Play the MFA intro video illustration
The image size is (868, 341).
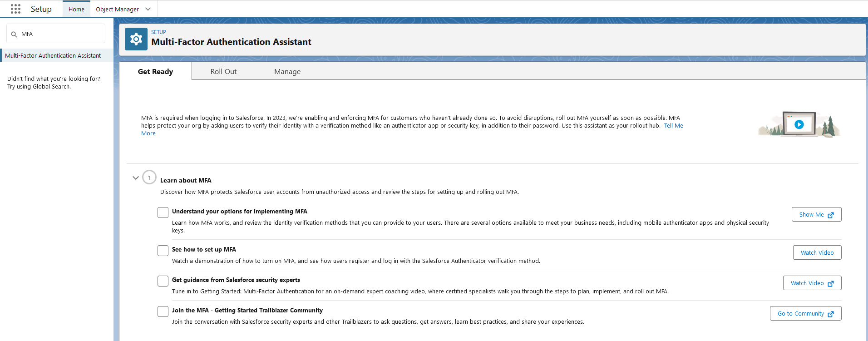tap(799, 124)
